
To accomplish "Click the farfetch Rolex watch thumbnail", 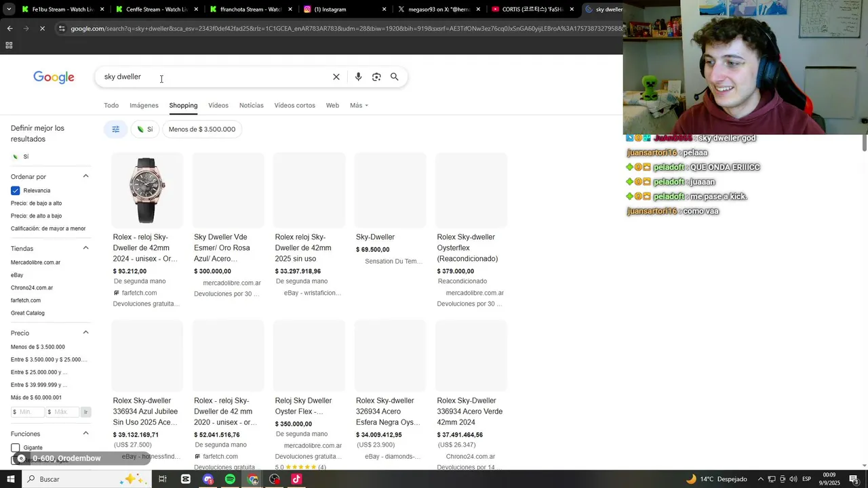I will click(x=146, y=190).
